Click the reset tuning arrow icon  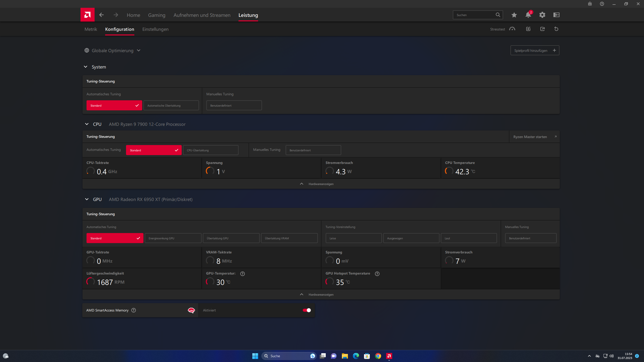[x=556, y=29]
